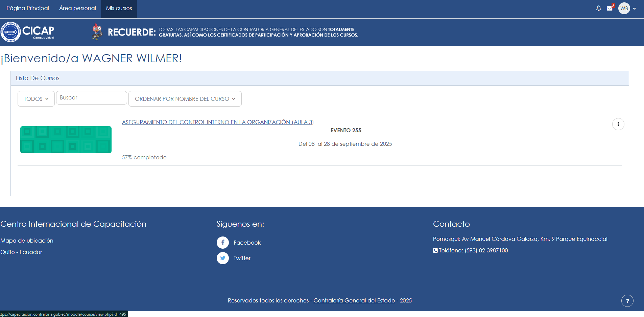This screenshot has height=317, width=644.
Task: Open the help question mark button
Action: (x=627, y=301)
